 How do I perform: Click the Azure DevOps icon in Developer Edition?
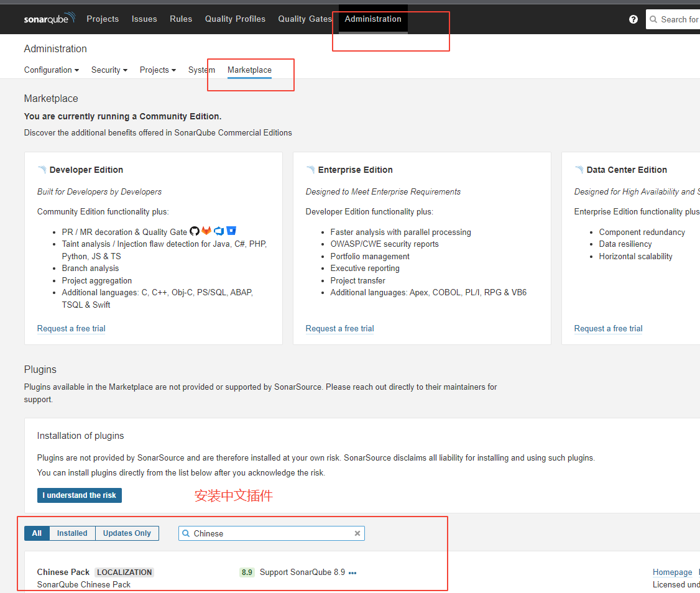[219, 231]
